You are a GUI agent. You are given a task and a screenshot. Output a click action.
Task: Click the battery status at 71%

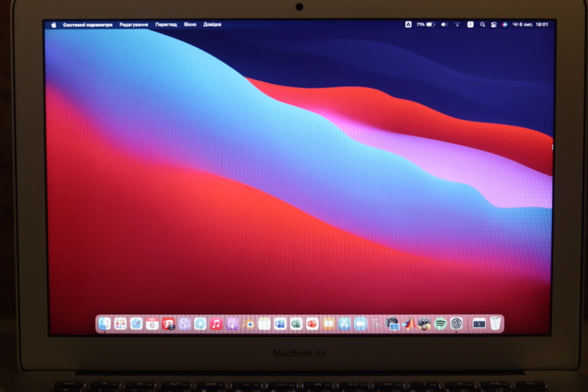pyautogui.click(x=425, y=25)
